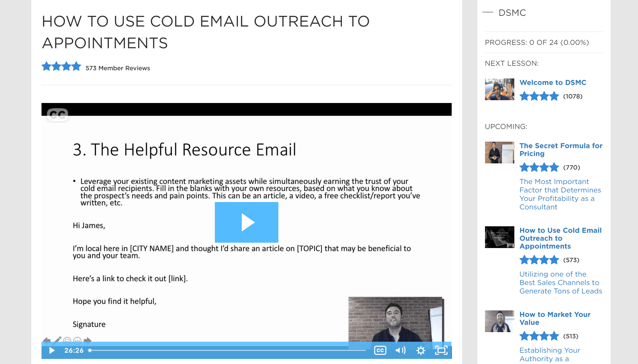
Task: Click the volume/speaker icon
Action: click(400, 350)
